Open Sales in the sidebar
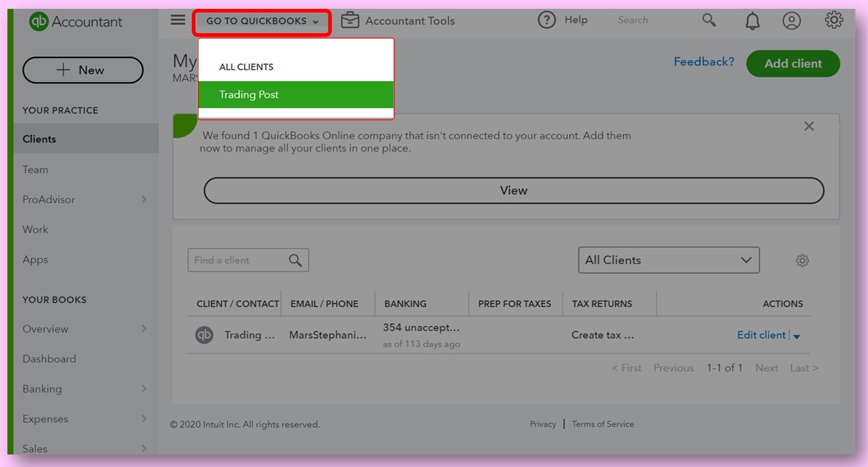The image size is (868, 467). tap(35, 449)
